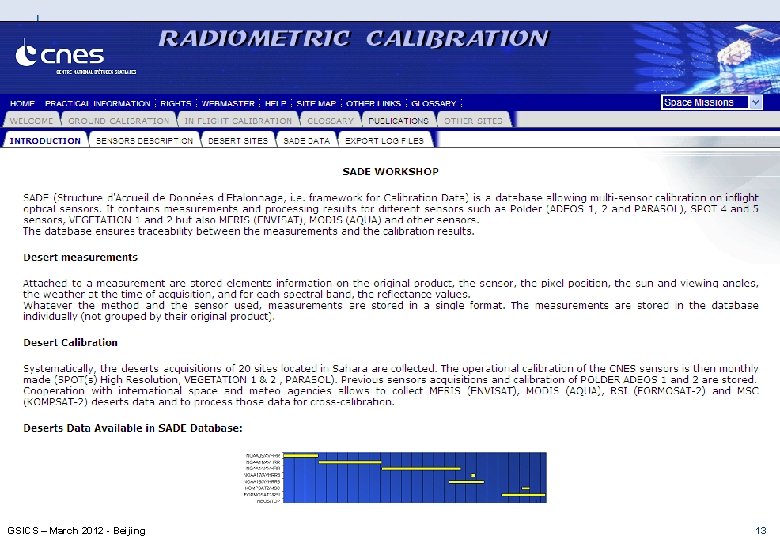Open PRACTICAL INFORMATION link
This screenshot has width=780, height=540.
click(98, 103)
